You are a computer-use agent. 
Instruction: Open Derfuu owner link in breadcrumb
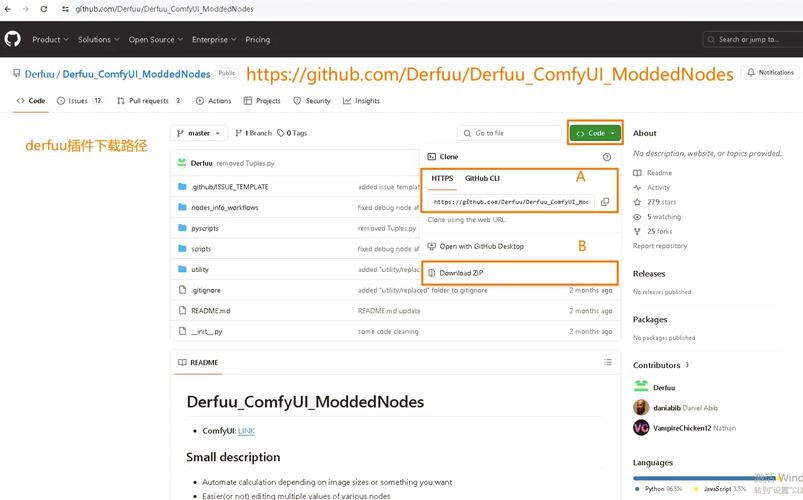coord(39,74)
